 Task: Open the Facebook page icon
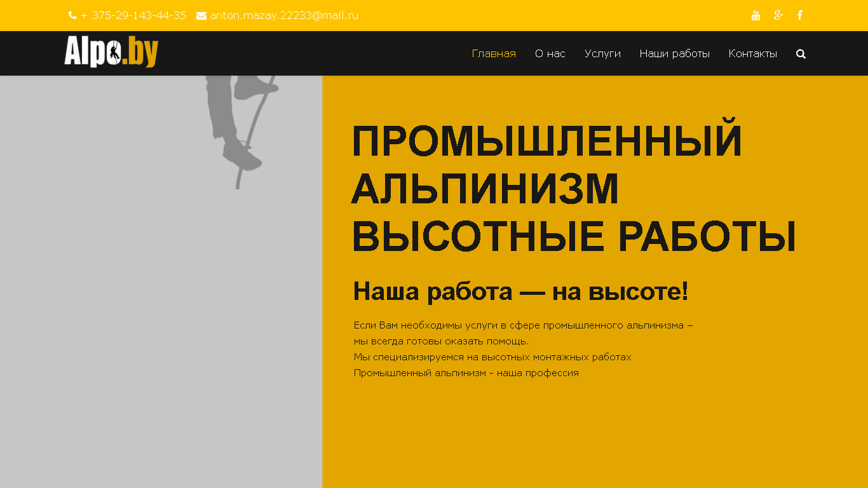pyautogui.click(x=800, y=15)
